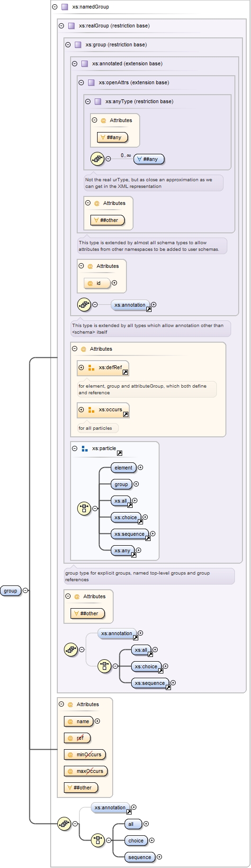The width and height of the screenshot is (251, 868).
Task: Click the choice compositor icon in xs:particle
Action: click(x=84, y=509)
